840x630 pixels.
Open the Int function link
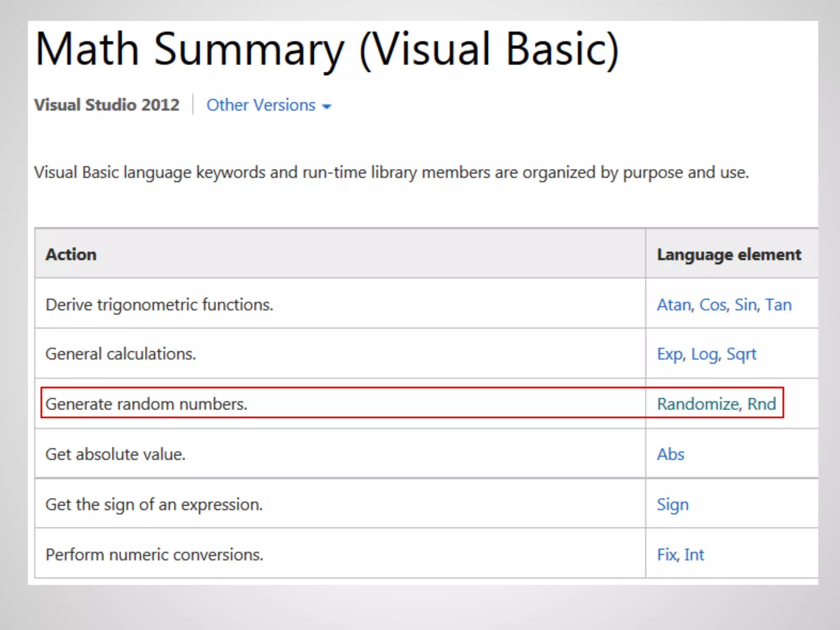point(694,555)
